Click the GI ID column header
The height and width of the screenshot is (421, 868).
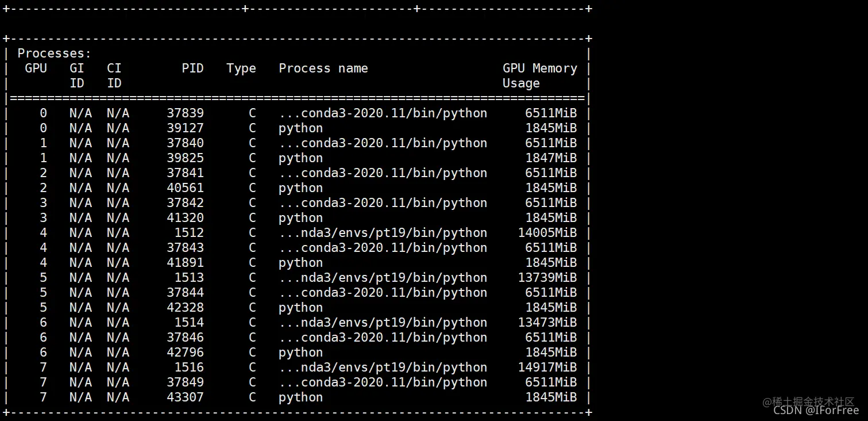pyautogui.click(x=77, y=76)
